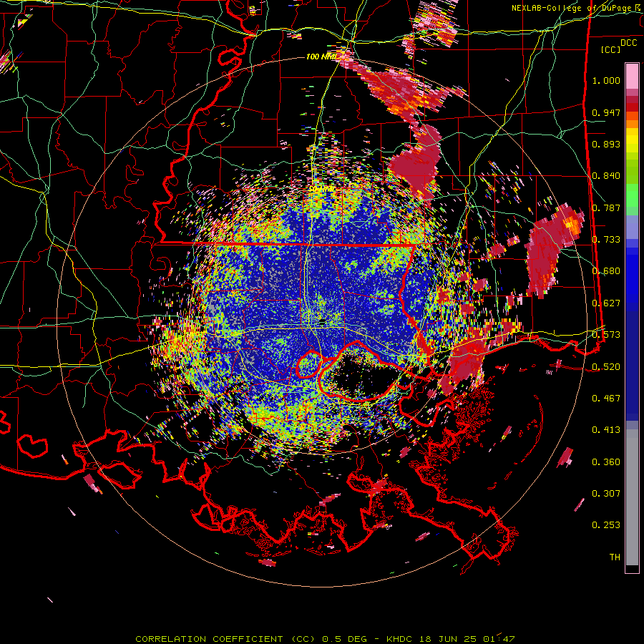
Task: Click the 0.680 scale value
Action: pyautogui.click(x=606, y=271)
